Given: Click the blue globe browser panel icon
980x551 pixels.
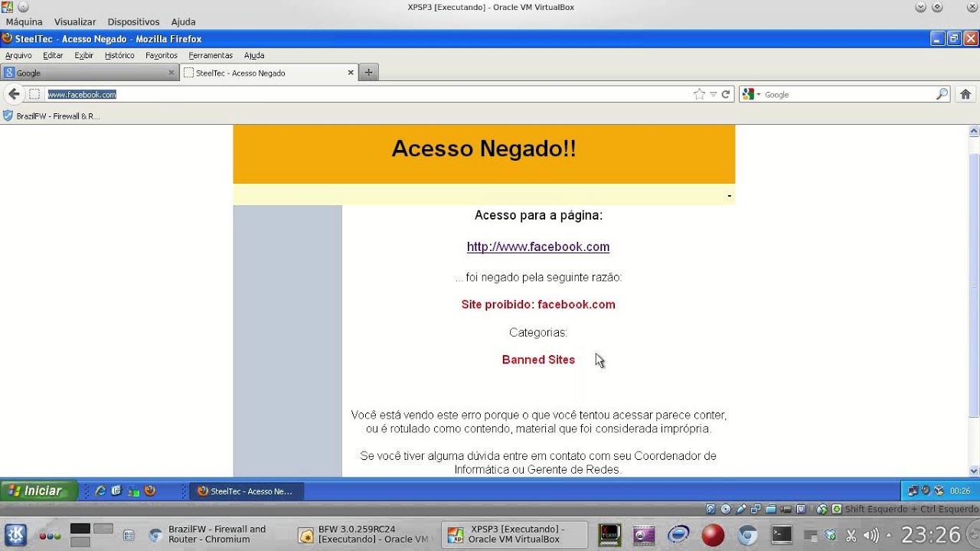Looking at the screenshot, I should click(x=678, y=535).
